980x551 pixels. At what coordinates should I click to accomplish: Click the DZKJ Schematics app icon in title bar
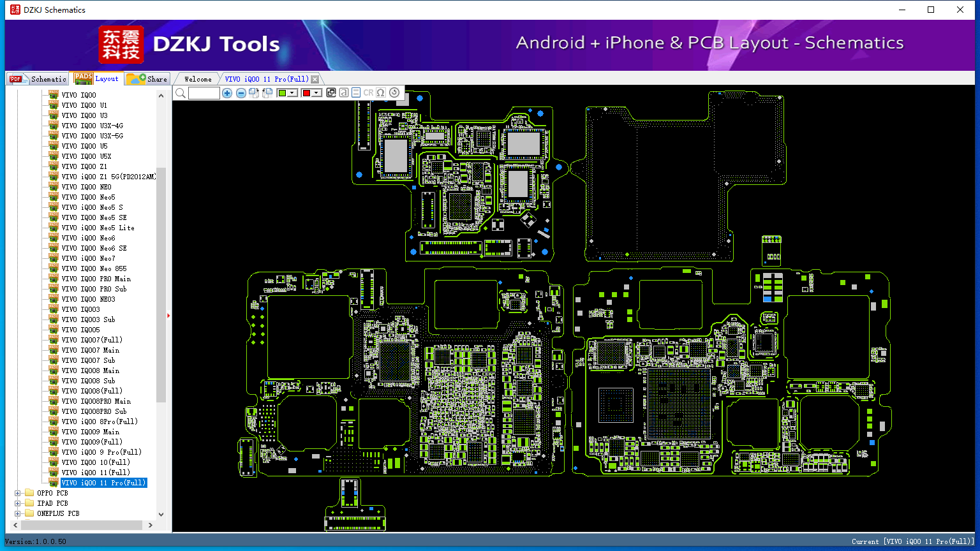15,10
